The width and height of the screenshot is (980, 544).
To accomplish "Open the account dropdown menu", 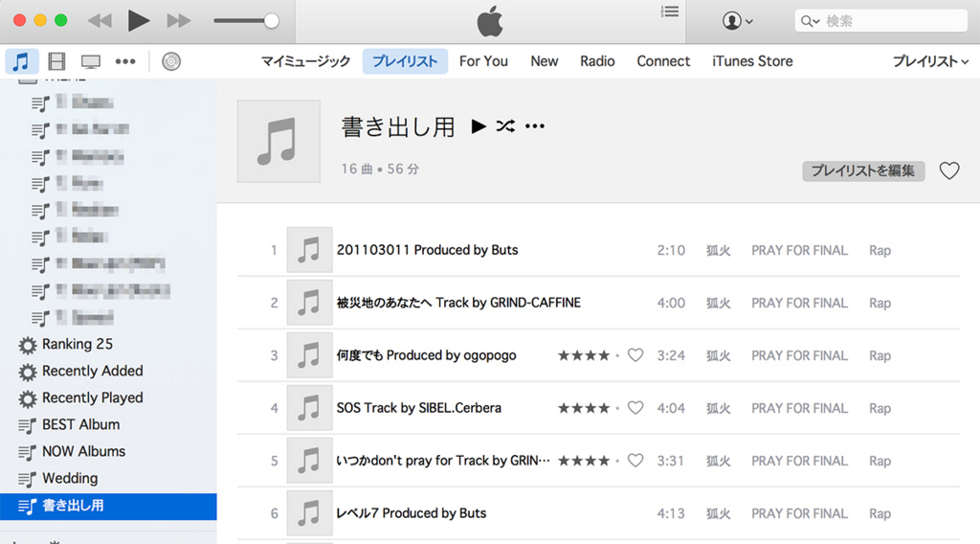I will pyautogui.click(x=738, y=21).
